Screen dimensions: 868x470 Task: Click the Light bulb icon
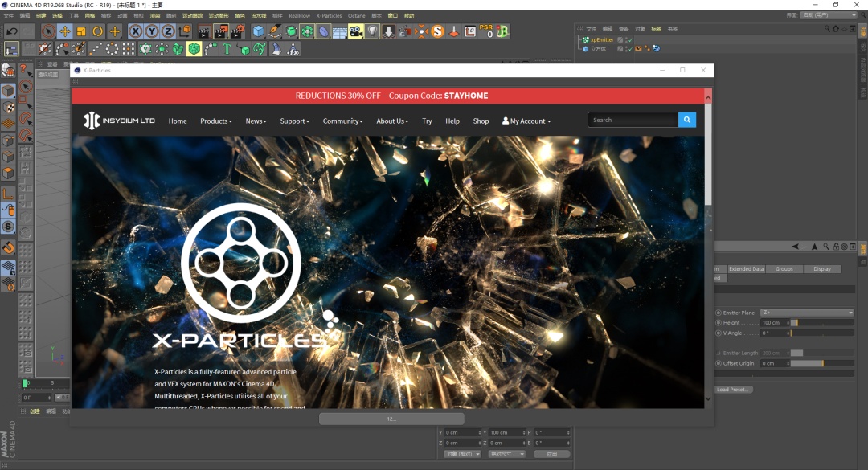tap(372, 31)
